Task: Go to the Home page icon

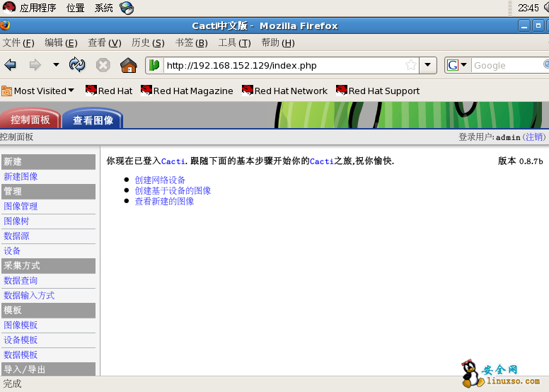Action: click(128, 65)
